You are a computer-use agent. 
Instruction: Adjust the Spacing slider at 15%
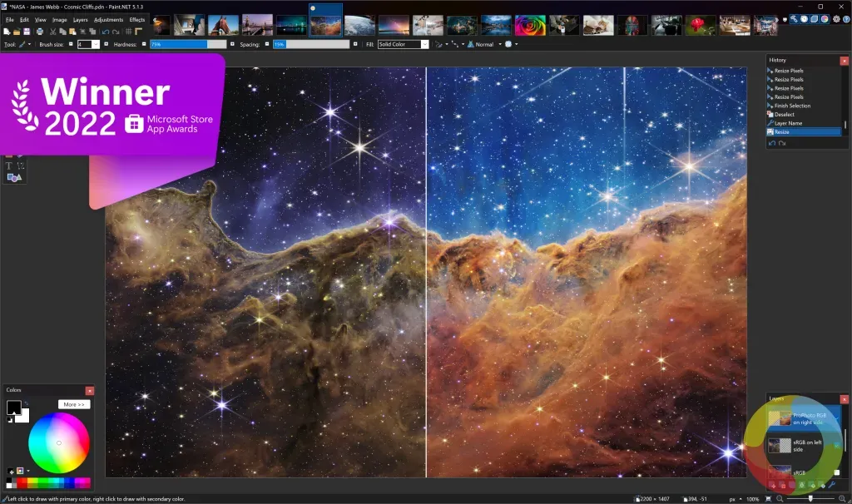coord(311,44)
